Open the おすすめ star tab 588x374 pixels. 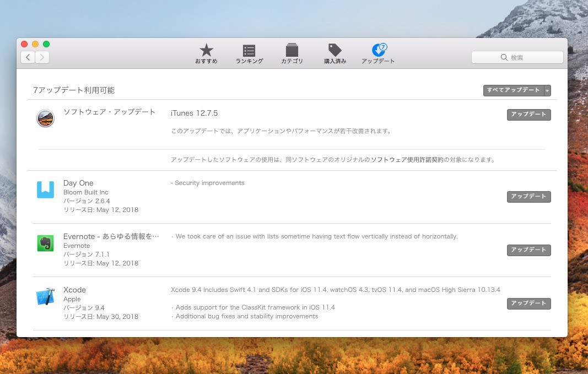[x=206, y=53]
